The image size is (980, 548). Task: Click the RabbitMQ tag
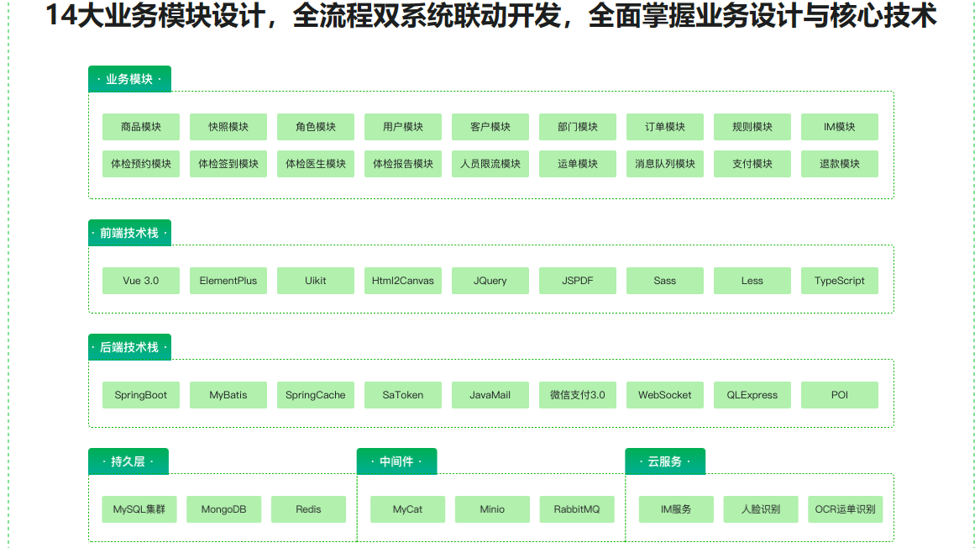pos(577,510)
